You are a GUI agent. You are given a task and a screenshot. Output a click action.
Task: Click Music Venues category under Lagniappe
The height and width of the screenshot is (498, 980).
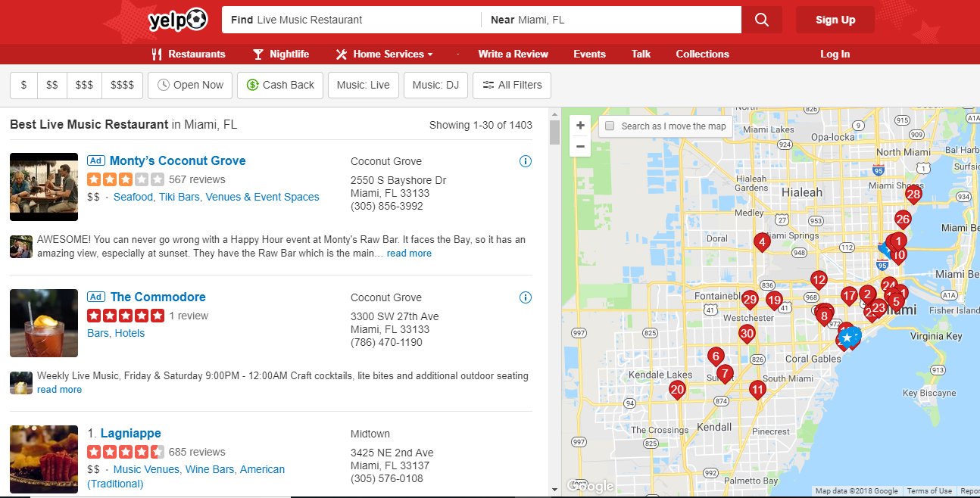click(146, 469)
